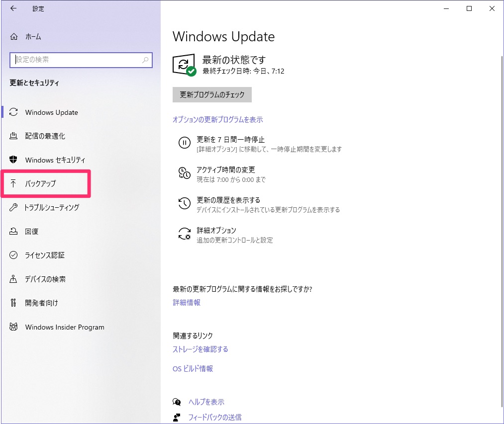Click the feedback person icon

click(177, 417)
